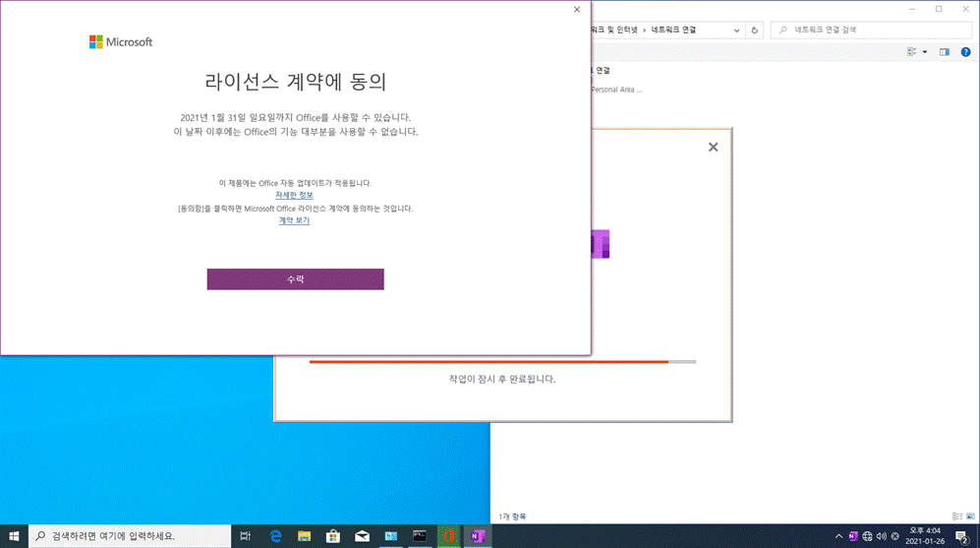Open File Explorer from the taskbar
The image size is (980, 548).
click(304, 536)
